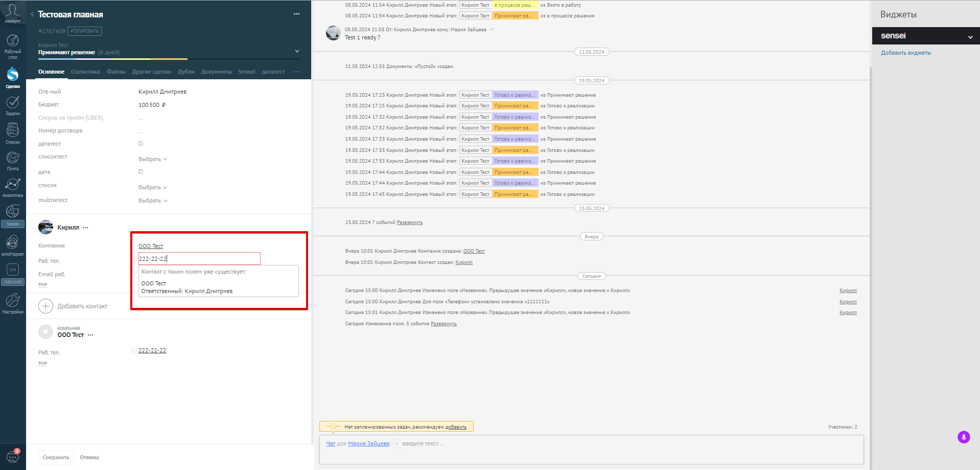Click the Сохранить button
This screenshot has height=470, width=980.
click(x=56, y=457)
